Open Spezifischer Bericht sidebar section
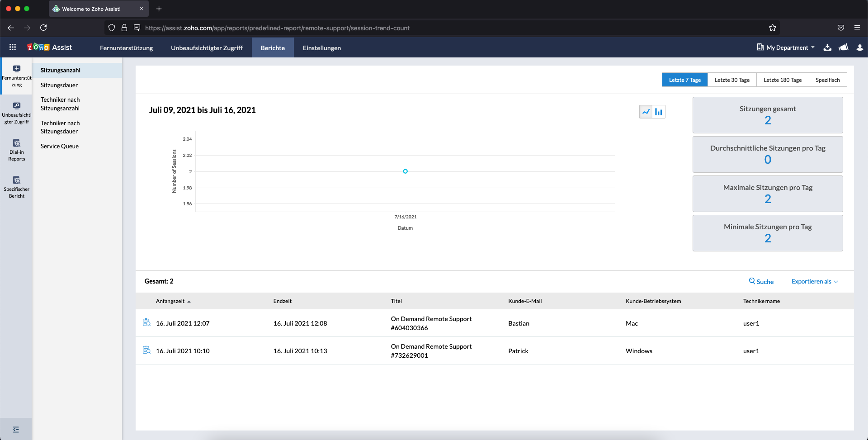The image size is (868, 440). 17,187
